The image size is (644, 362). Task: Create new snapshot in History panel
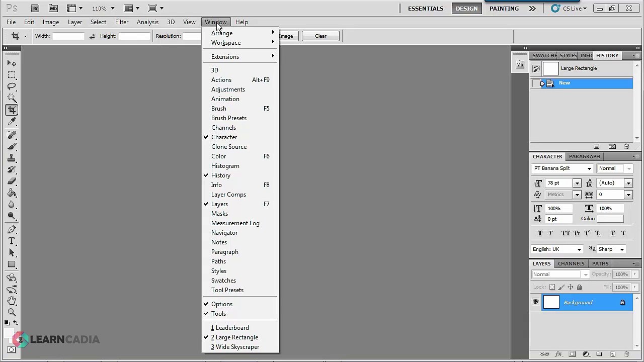612,147
